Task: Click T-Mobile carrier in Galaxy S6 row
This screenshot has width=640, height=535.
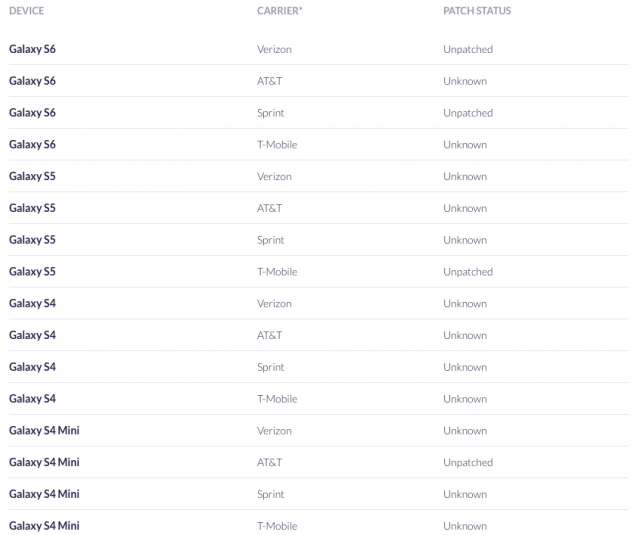Action: [x=277, y=145]
